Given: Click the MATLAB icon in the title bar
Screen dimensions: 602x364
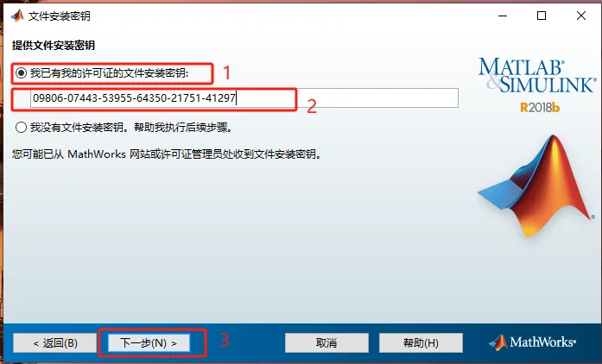Looking at the screenshot, I should 17,16.
